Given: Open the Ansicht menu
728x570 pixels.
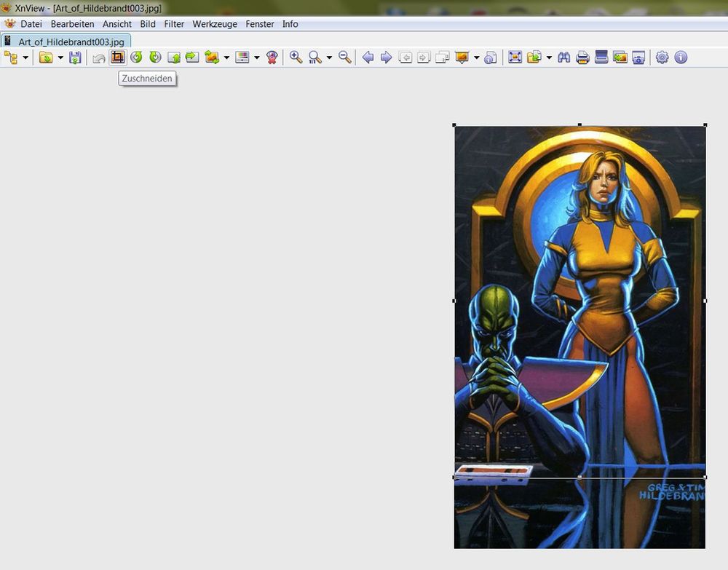Looking at the screenshot, I should coord(117,24).
